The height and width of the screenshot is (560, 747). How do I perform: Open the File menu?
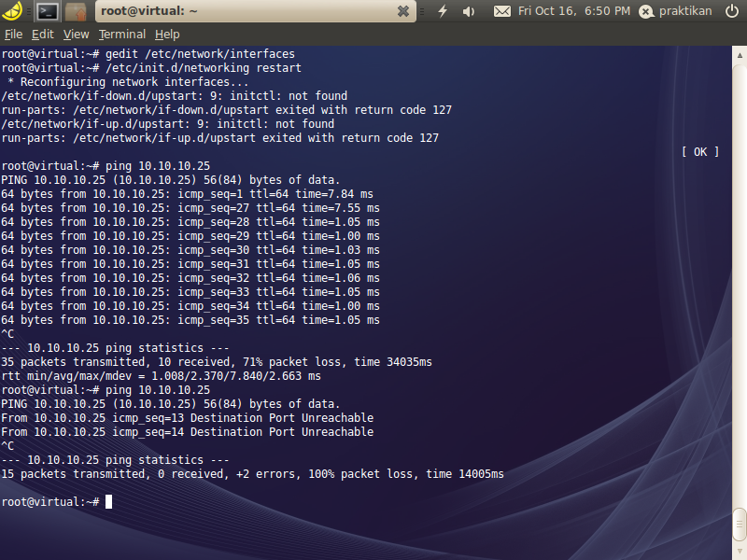point(15,34)
